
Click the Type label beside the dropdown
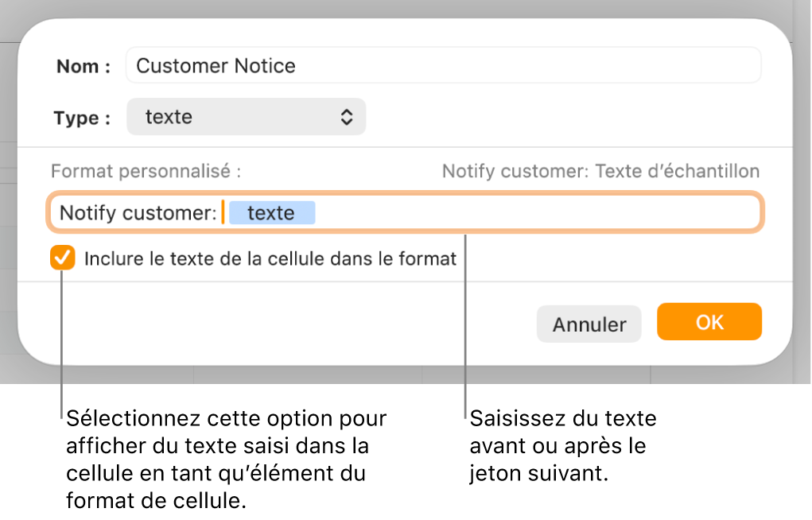point(80,116)
